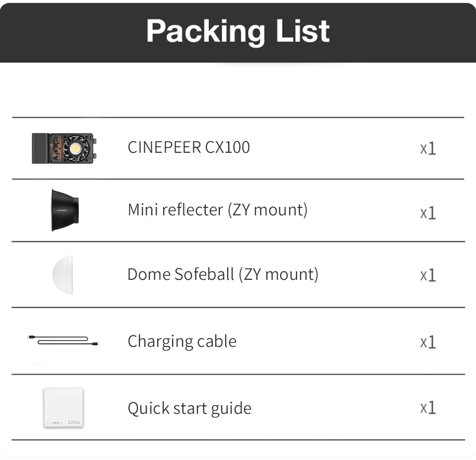Click the x1 quantity for CINEPEER CX100
This screenshot has height=460, width=476.
pos(428,148)
